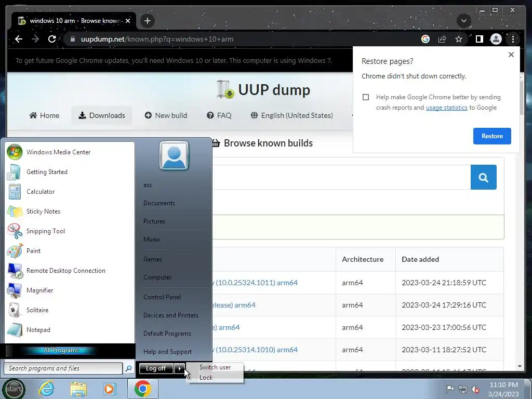
Task: Bookmark this page with star icon
Action: 459,39
